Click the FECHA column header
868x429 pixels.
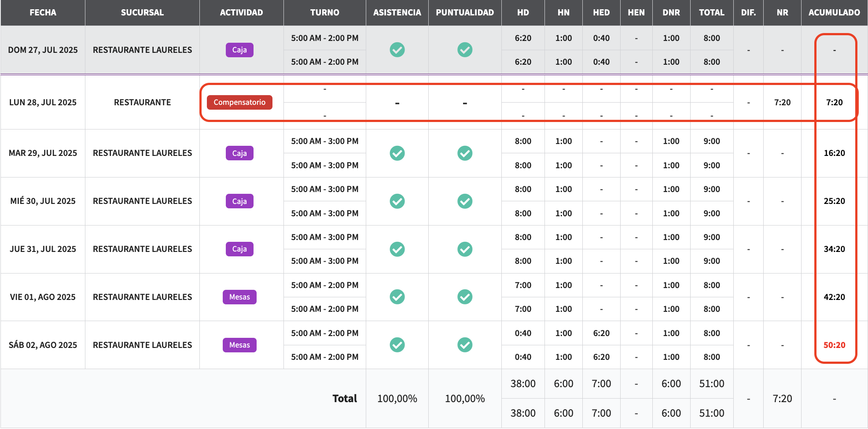pos(43,12)
